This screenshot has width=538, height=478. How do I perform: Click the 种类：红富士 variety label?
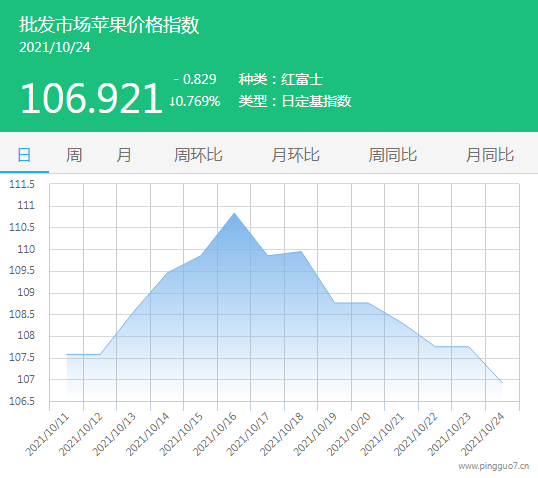tap(281, 79)
